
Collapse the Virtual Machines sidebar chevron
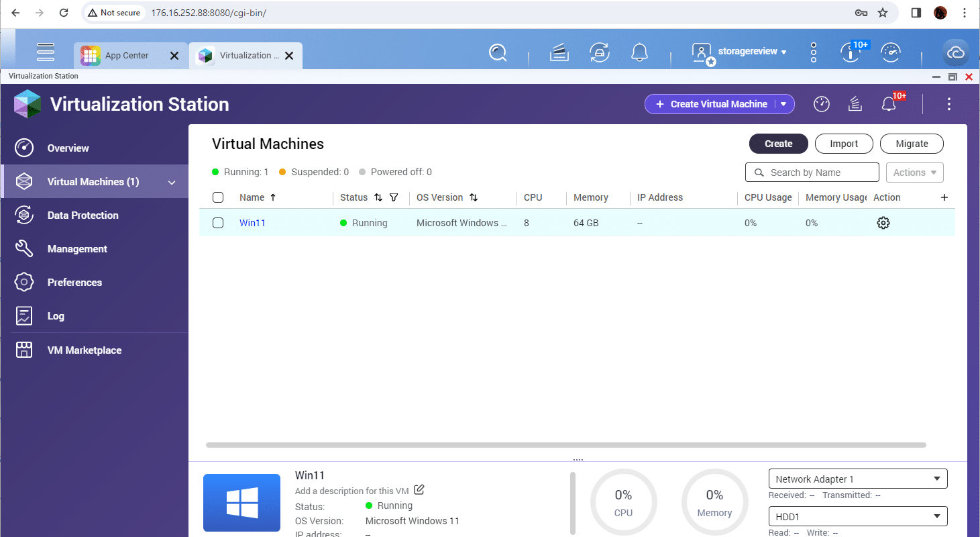172,183
